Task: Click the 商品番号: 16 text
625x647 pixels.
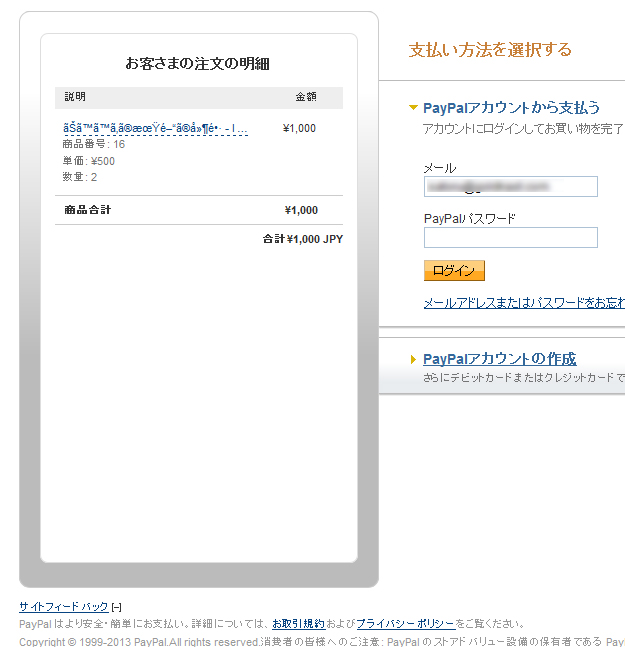Action: pyautogui.click(x=93, y=144)
